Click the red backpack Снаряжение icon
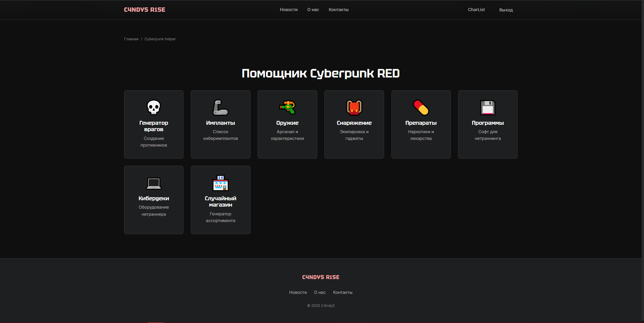 [x=354, y=107]
